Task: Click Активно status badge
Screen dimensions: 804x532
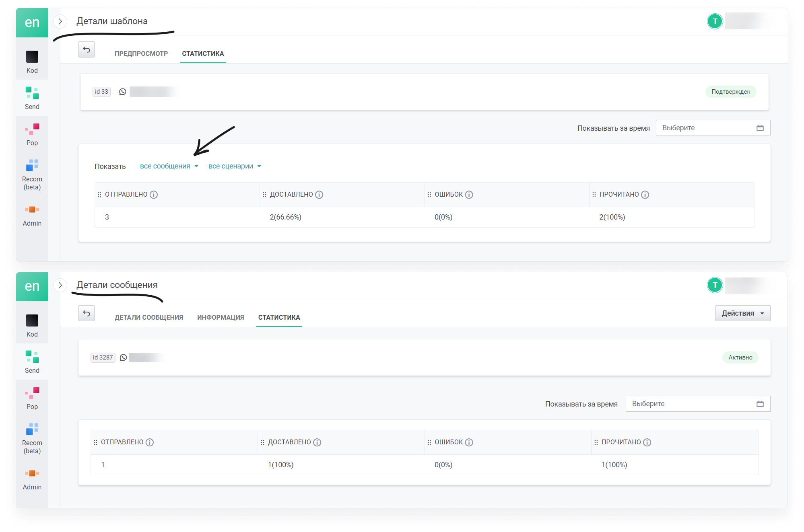Action: tap(740, 357)
